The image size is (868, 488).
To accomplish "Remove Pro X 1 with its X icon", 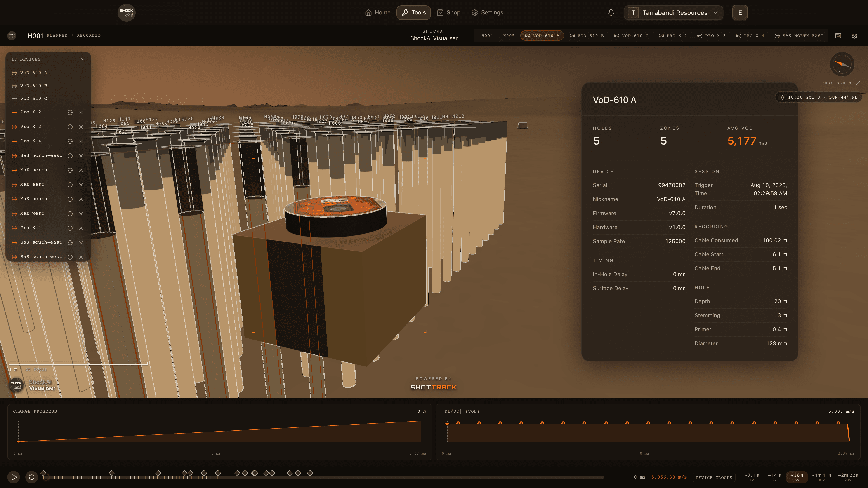I will point(81,228).
